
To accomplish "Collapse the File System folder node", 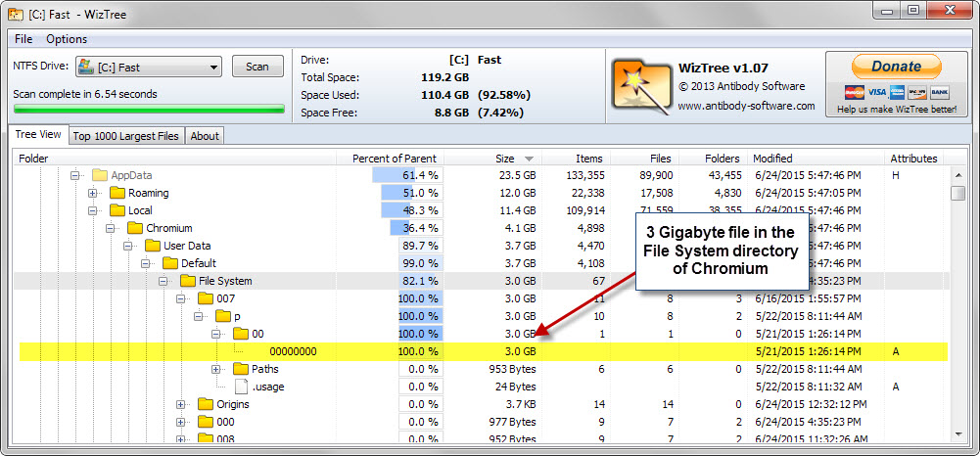I will (x=163, y=281).
